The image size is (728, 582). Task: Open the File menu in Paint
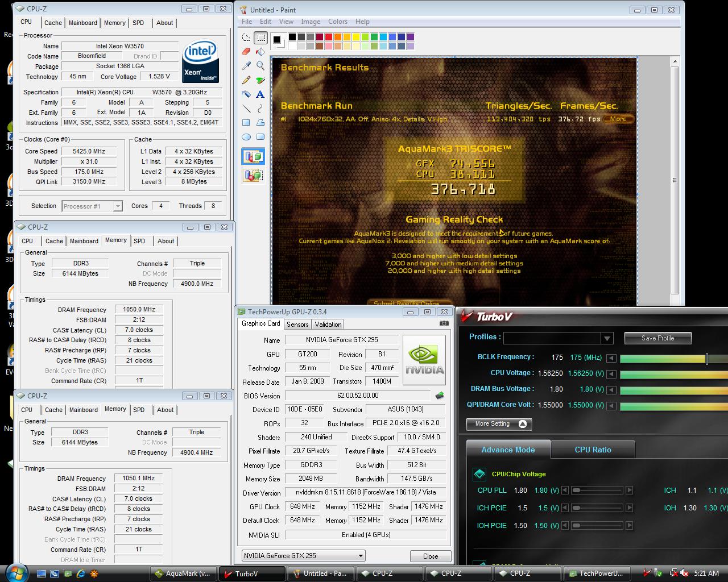point(247,22)
